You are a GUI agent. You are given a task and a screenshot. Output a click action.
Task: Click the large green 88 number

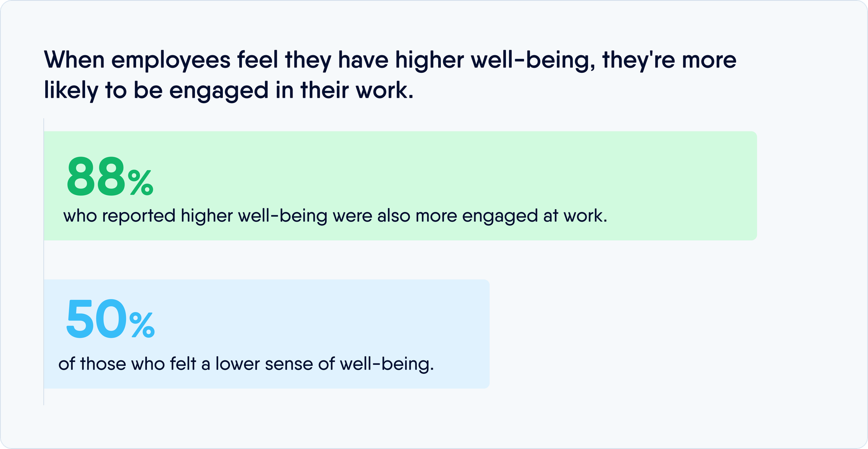tap(95, 176)
